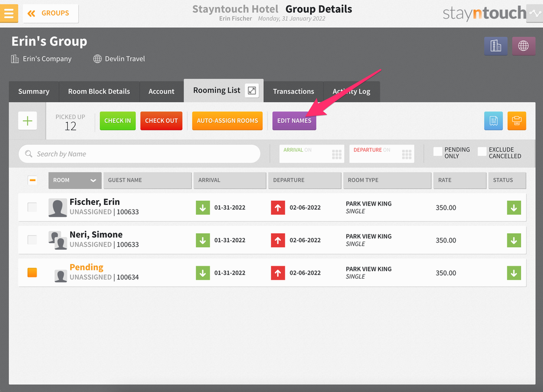Click the search magnifier icon
Image resolution: width=543 pixels, height=392 pixels.
point(29,153)
